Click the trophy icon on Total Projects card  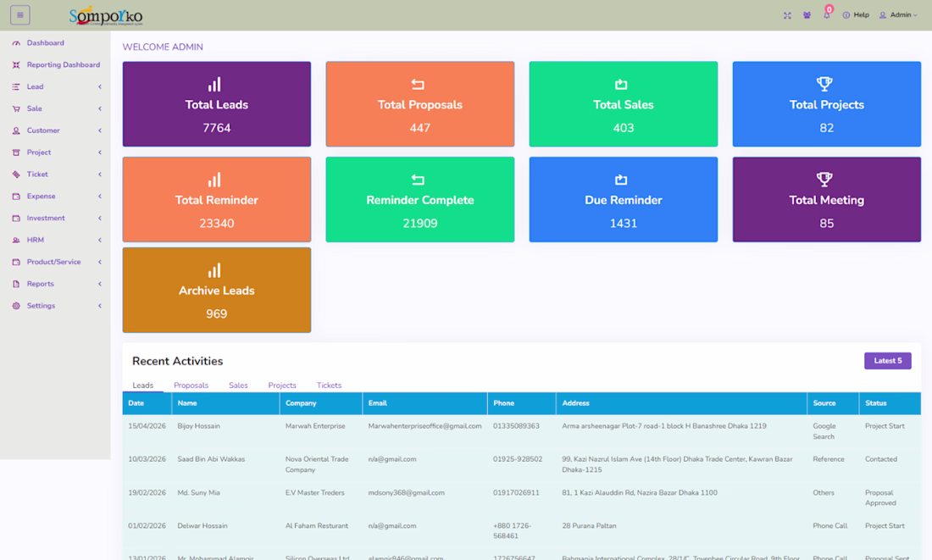point(824,84)
